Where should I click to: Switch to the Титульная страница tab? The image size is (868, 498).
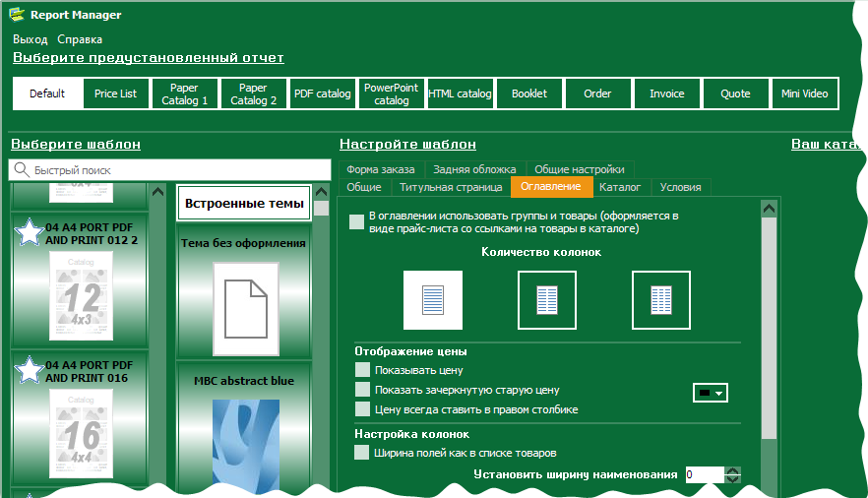pyautogui.click(x=451, y=187)
